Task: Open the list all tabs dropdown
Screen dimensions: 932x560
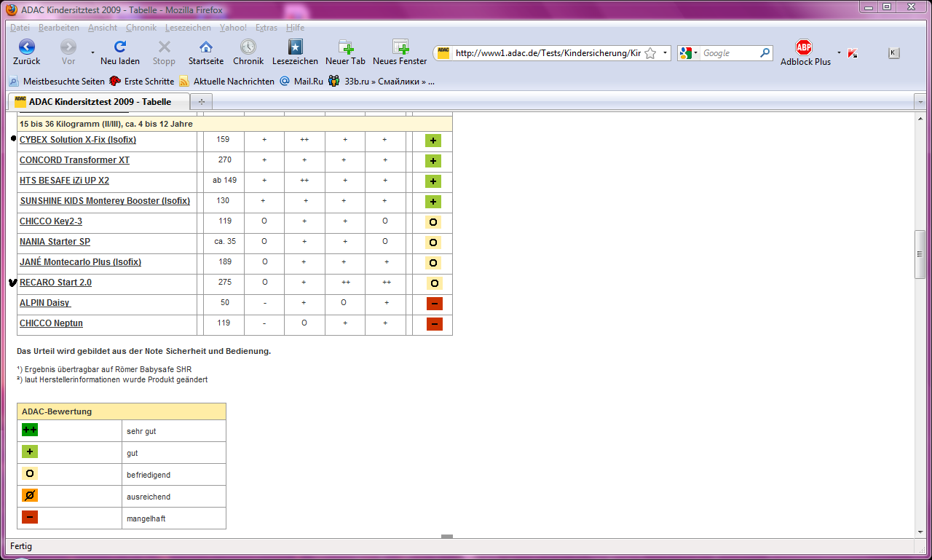Action: point(920,102)
